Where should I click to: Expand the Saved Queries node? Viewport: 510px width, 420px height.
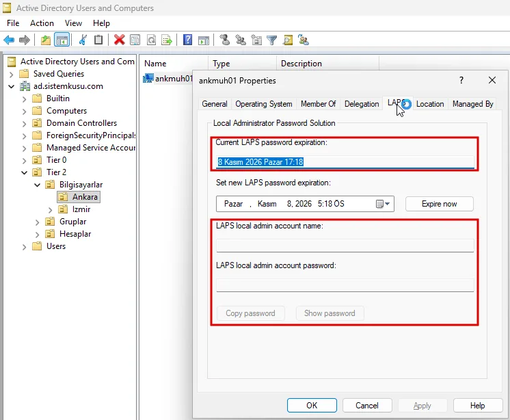(12, 74)
